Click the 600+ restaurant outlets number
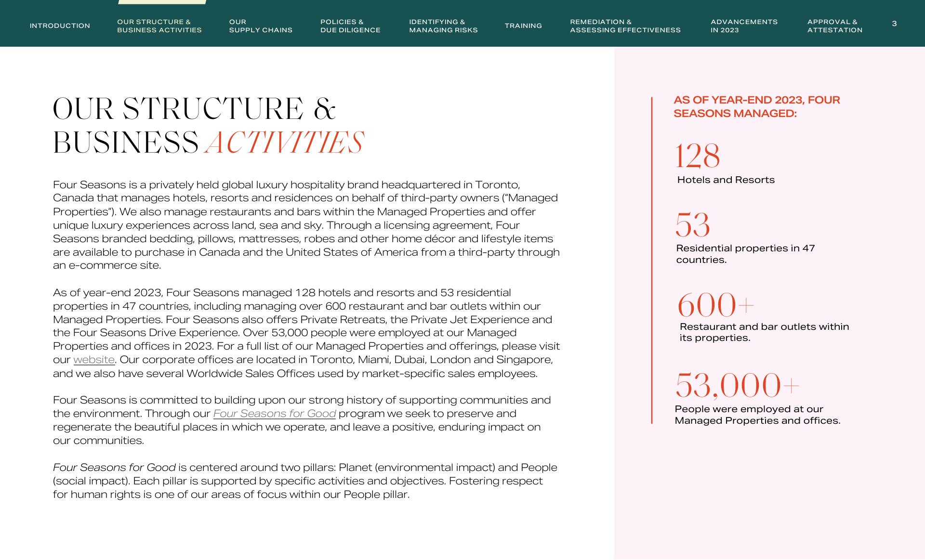This screenshot has height=560, width=925. click(715, 305)
